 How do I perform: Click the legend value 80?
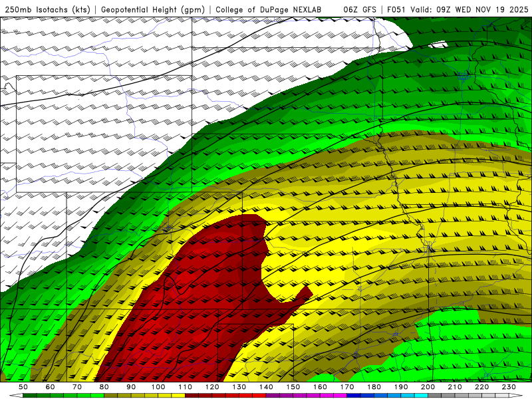[x=104, y=387]
